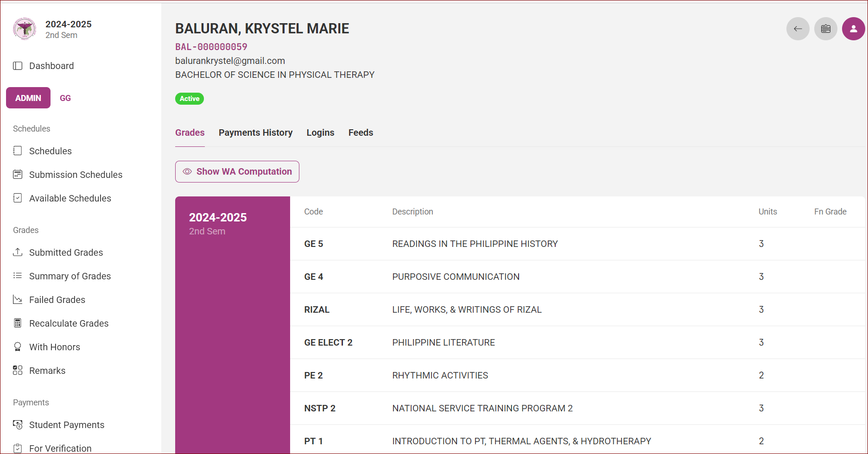Select the 2024-2025 2nd Sem term panel
Image resolution: width=868 pixels, height=454 pixels.
click(233, 325)
